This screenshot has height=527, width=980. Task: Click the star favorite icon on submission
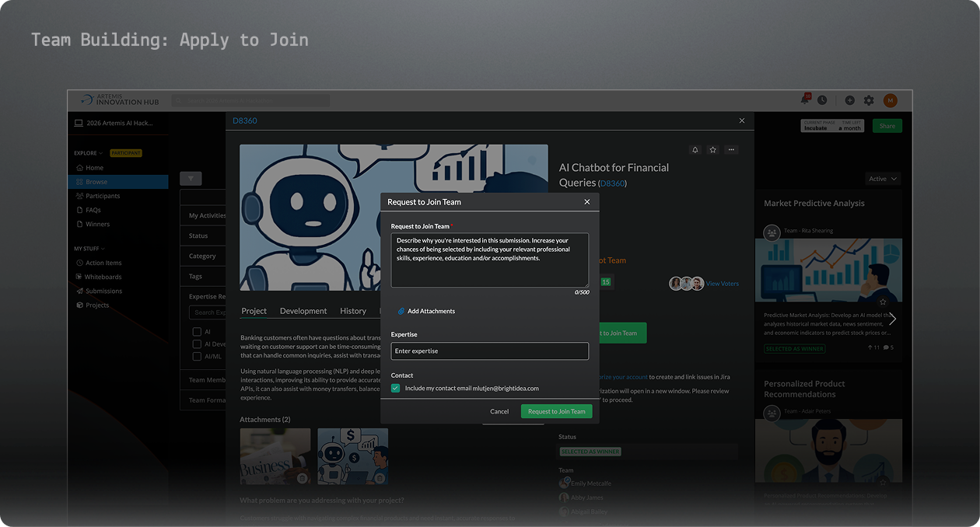pyautogui.click(x=712, y=150)
